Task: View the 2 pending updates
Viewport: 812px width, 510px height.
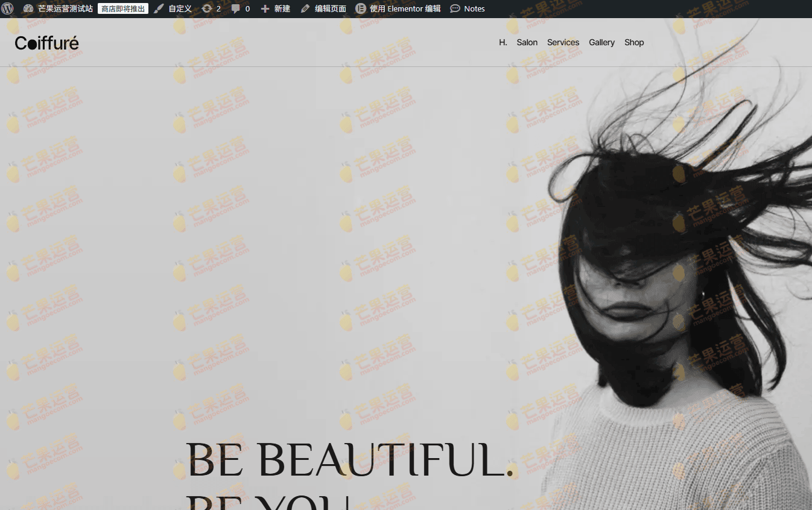Action: pos(212,9)
